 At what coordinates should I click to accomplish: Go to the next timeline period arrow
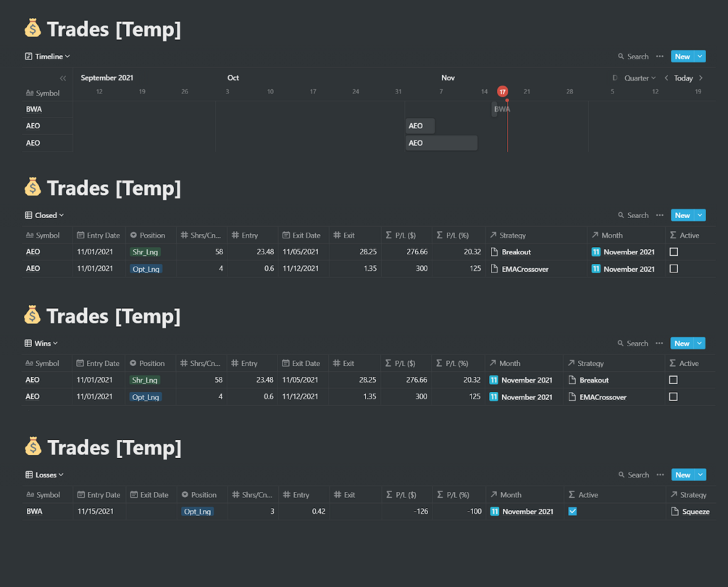tap(701, 78)
